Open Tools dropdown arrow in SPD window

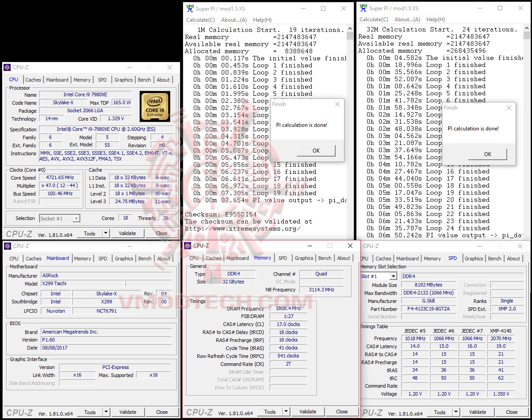coord(456,412)
